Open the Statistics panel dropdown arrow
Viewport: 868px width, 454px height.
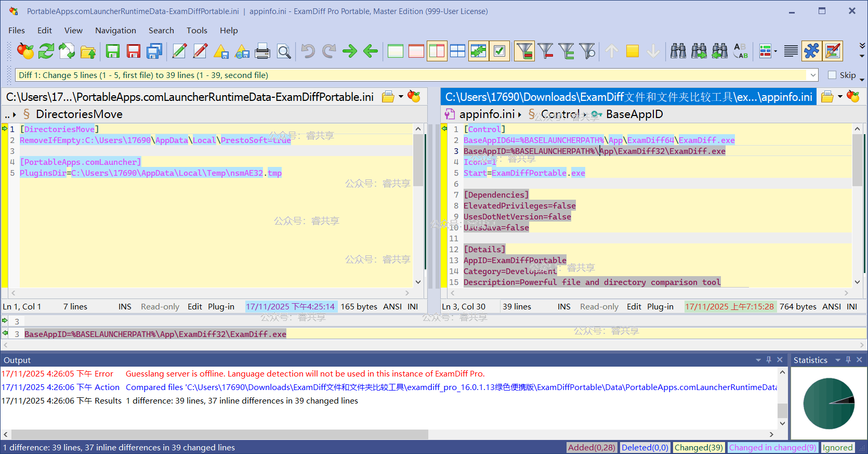pyautogui.click(x=838, y=360)
